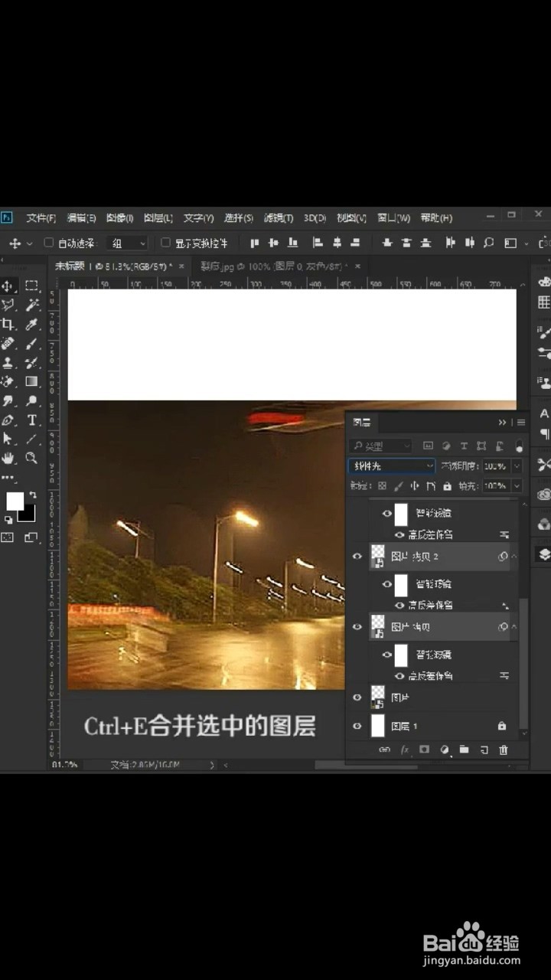Screen dimensions: 551x980
Task: Open the 图像(I) menu
Action: [x=119, y=217]
